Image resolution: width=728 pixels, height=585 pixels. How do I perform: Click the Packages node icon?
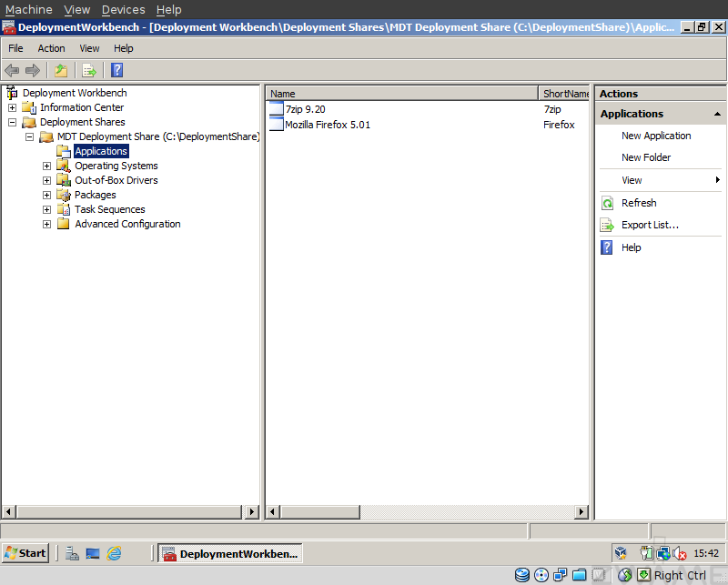pos(64,195)
